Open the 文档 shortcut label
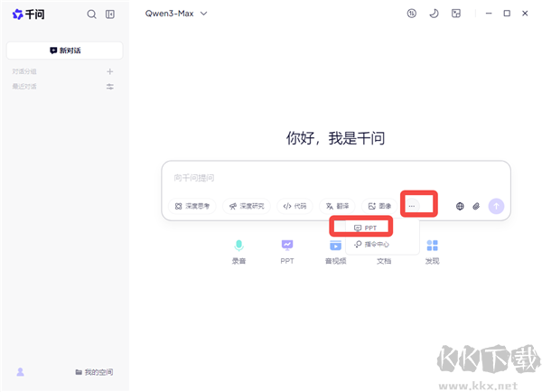 [x=384, y=261]
